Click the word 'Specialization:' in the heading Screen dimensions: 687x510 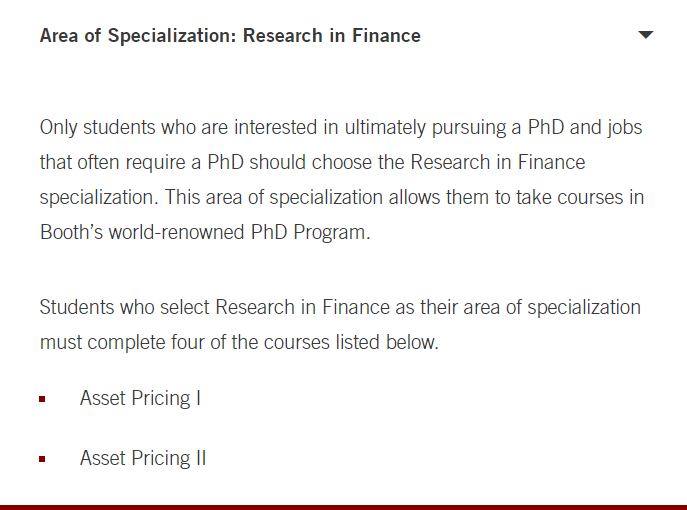(x=172, y=35)
